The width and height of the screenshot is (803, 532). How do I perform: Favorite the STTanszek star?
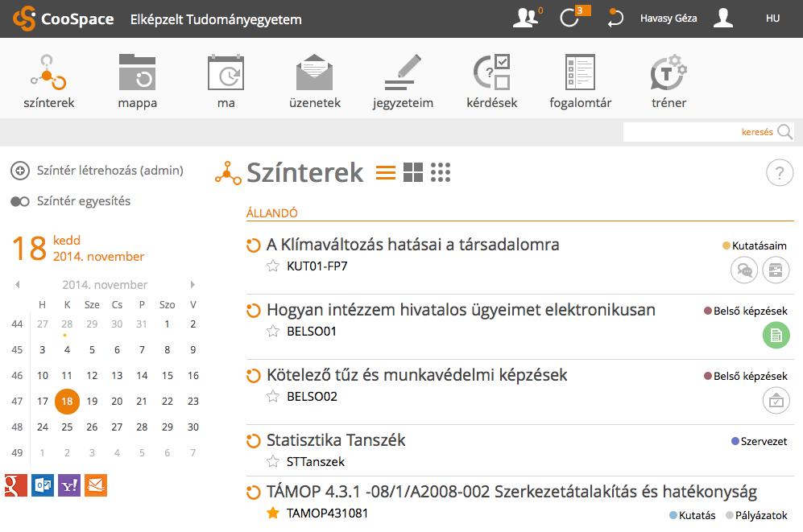tap(273, 461)
